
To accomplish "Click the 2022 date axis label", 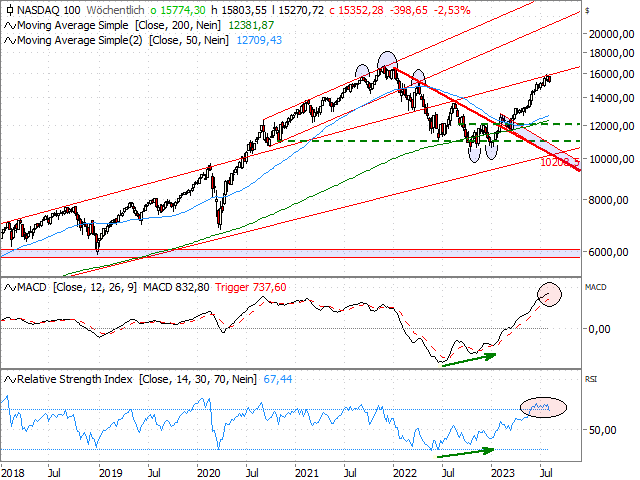I will (405, 473).
